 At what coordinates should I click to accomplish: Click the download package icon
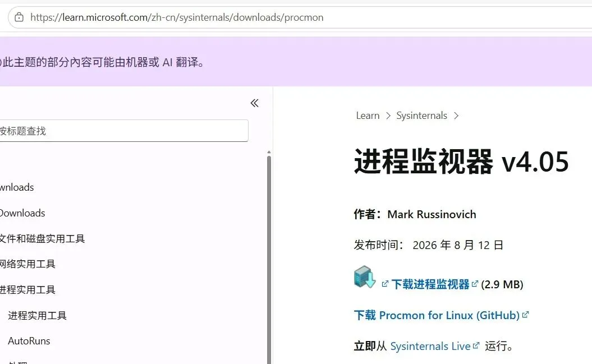365,277
